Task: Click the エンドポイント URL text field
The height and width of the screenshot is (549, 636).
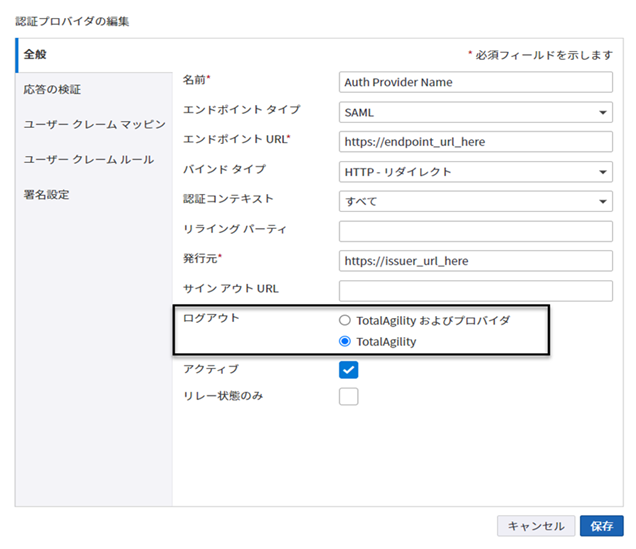Action: pyautogui.click(x=475, y=142)
